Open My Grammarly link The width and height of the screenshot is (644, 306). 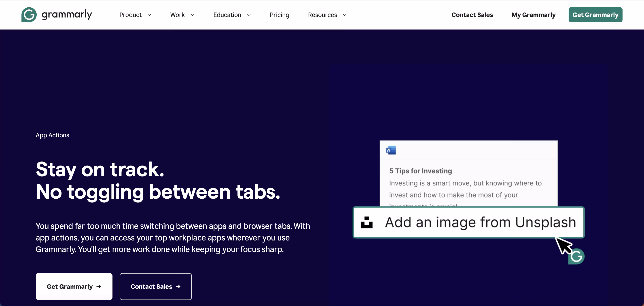(534, 15)
